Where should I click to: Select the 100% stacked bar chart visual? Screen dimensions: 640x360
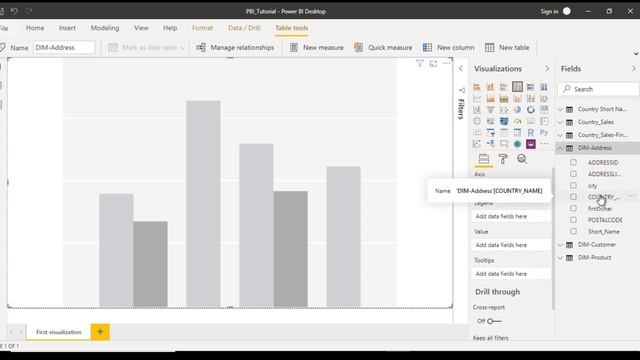click(531, 87)
